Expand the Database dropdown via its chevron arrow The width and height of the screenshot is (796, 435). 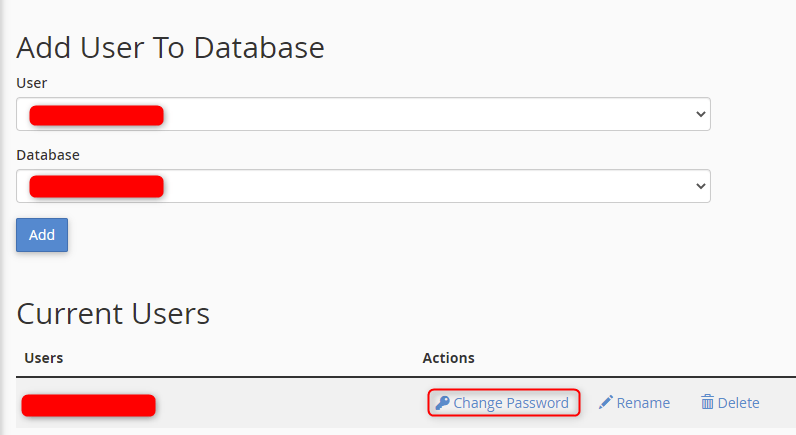701,186
